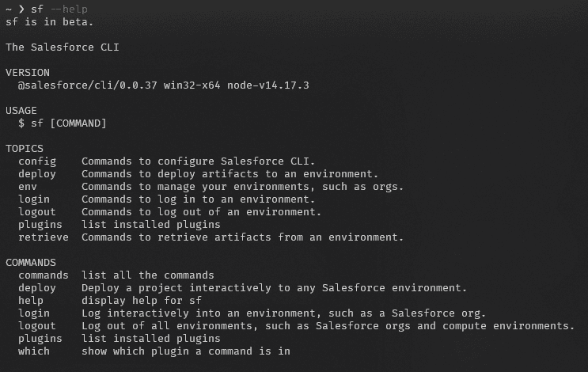
Task: Select the 'help' command entry
Action: click(x=31, y=301)
